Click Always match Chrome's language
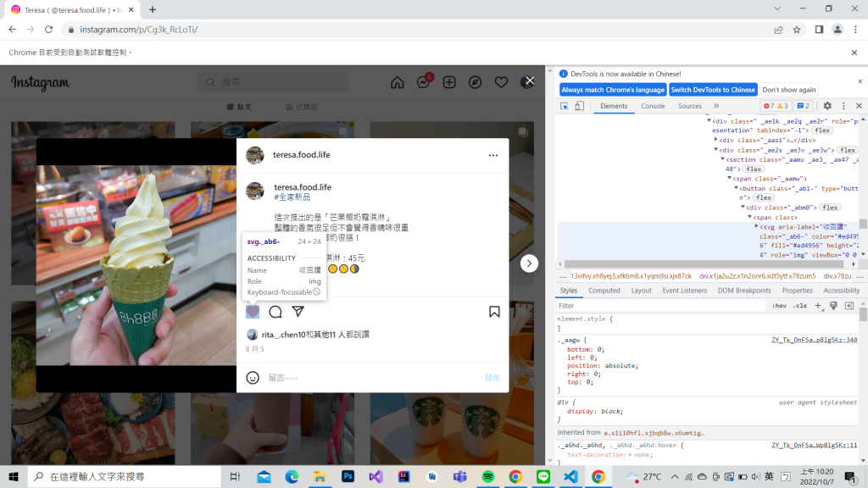 click(613, 90)
